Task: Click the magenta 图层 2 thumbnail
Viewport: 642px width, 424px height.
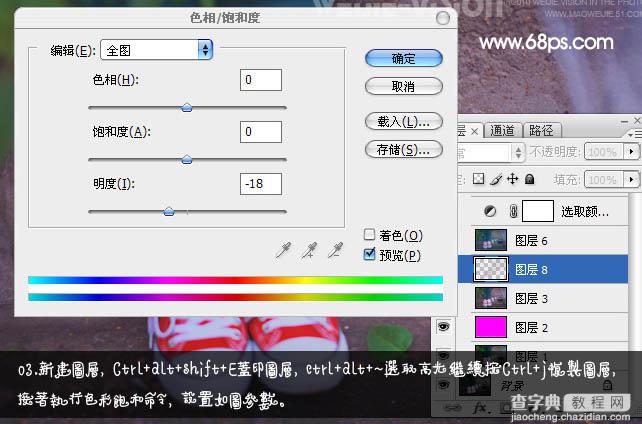Action: click(491, 327)
